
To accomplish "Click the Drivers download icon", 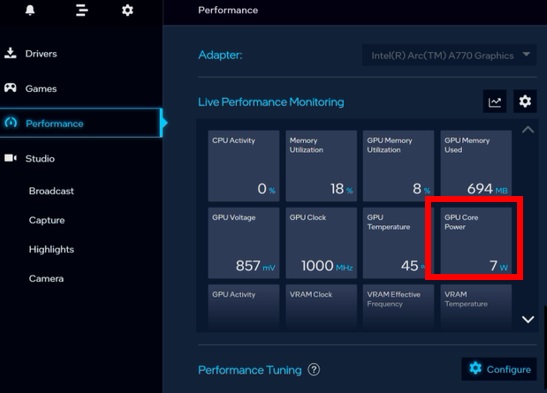I will click(10, 53).
